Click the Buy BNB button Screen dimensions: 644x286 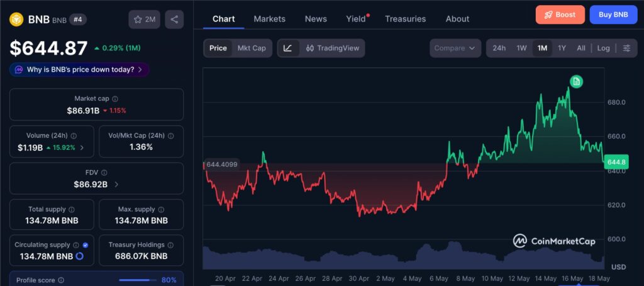(613, 15)
